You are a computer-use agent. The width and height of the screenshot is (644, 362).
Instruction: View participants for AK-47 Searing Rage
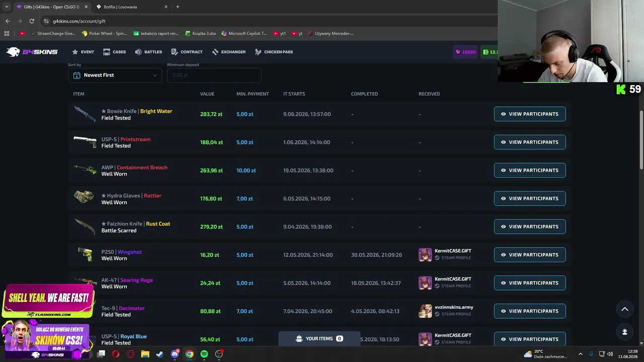tap(530, 283)
